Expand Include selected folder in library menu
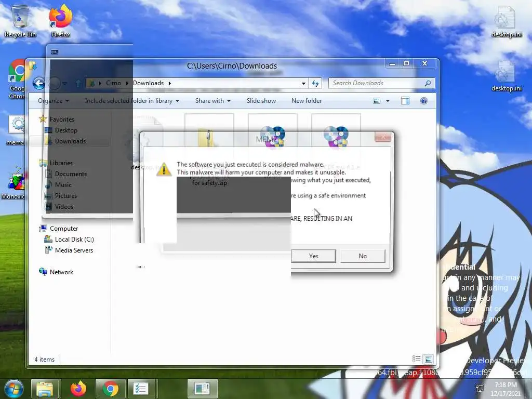This screenshot has height=399, width=532. (132, 101)
